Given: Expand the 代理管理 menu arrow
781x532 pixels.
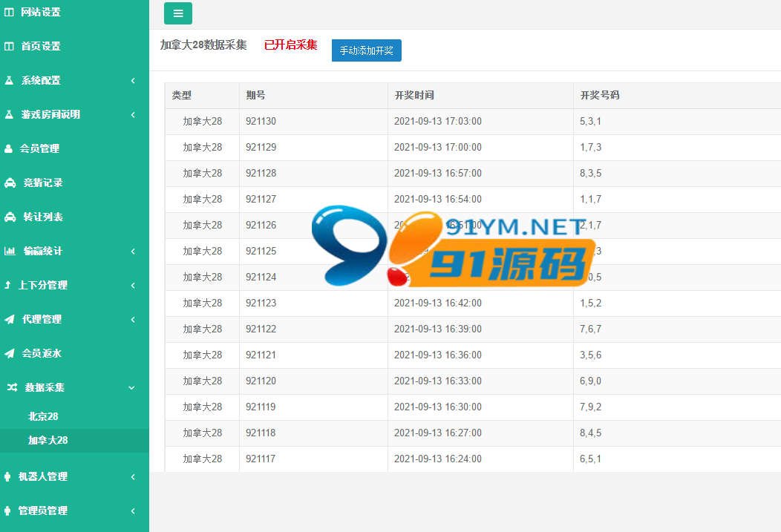Looking at the screenshot, I should (133, 320).
